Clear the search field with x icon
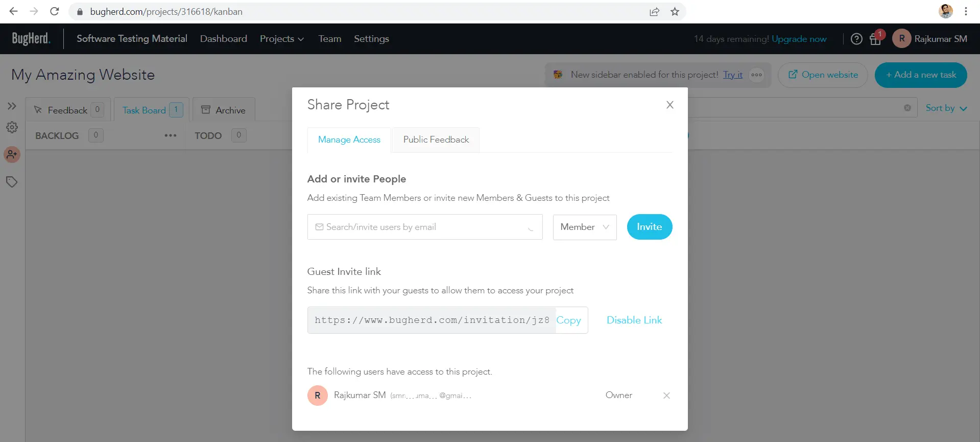The height and width of the screenshot is (442, 980). [x=907, y=108]
